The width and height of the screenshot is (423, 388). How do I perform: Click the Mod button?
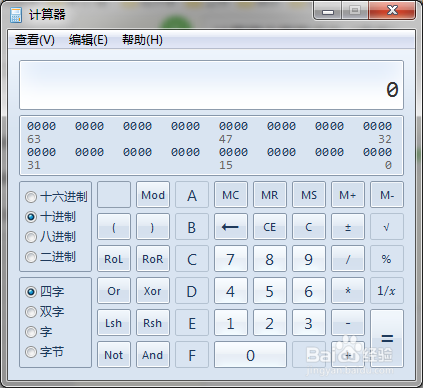coord(153,195)
